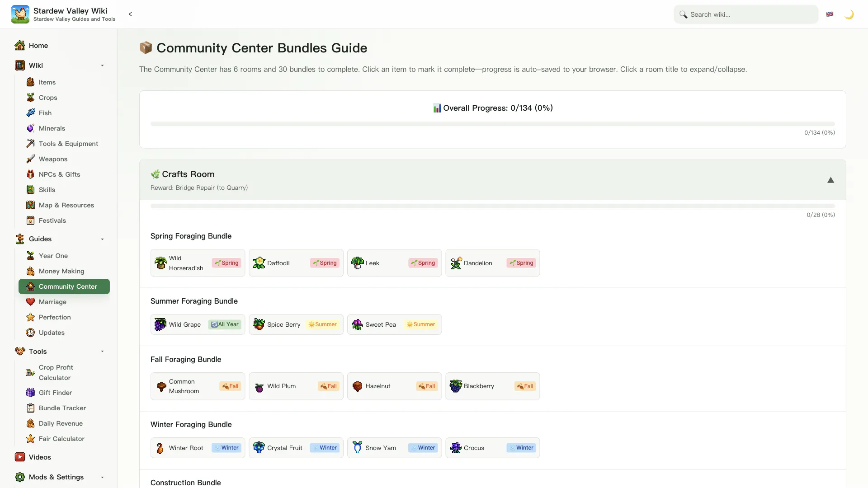This screenshot has width=868, height=488.
Task: Click the Snow Yam item icon
Action: click(357, 448)
